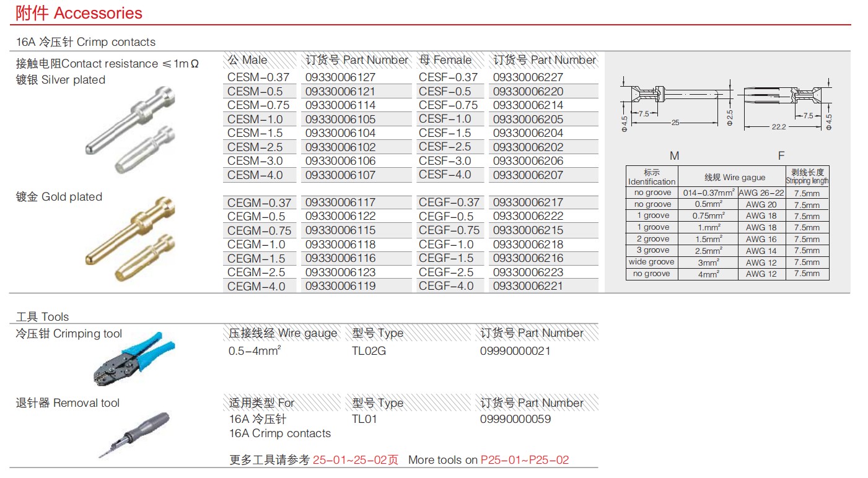Viewport: 868px width, 478px height.
Task: Click the 16A 冷压针 Crimp contacts heading
Action: 86,42
